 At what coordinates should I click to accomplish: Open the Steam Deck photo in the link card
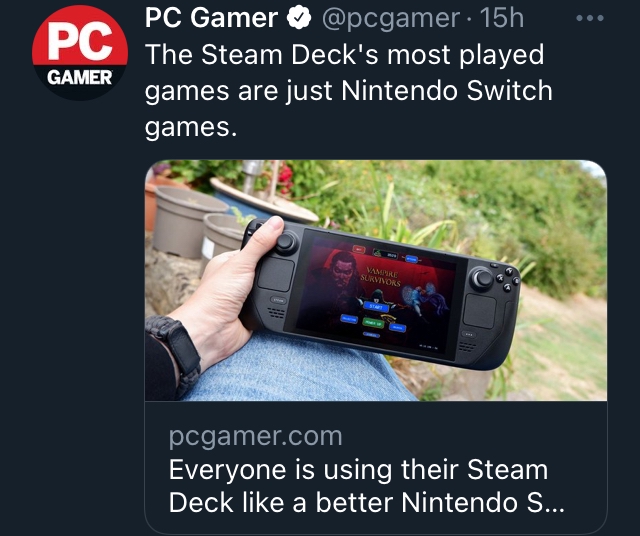[376, 280]
